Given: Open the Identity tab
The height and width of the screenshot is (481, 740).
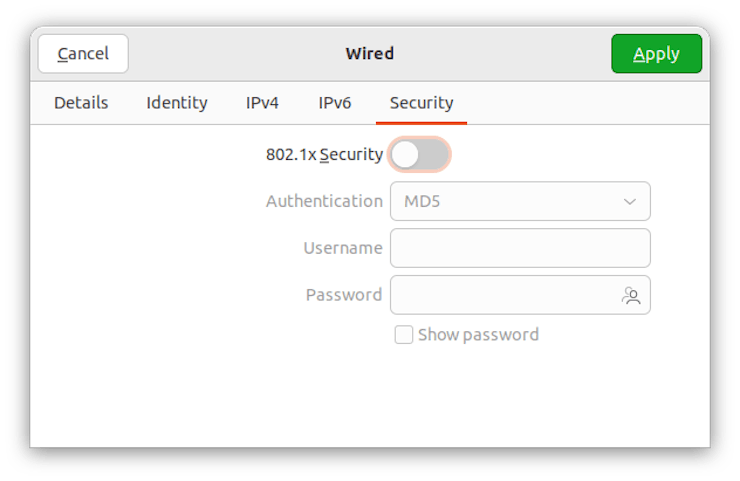Looking at the screenshot, I should 177,103.
